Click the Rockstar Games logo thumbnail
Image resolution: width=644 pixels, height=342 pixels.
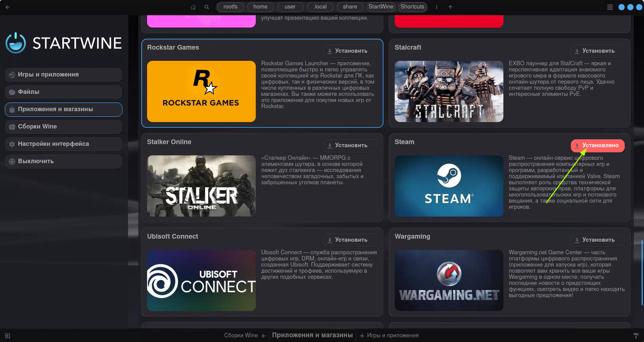pos(201,91)
